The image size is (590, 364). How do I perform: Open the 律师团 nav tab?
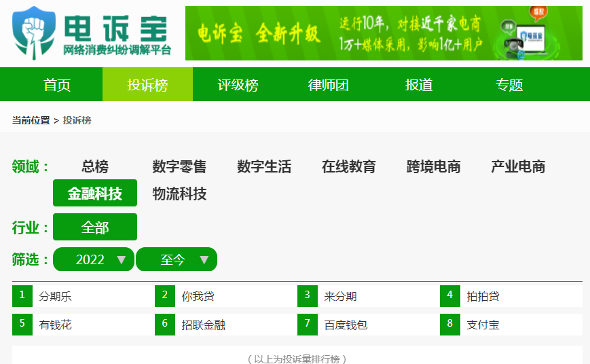pyautogui.click(x=328, y=85)
